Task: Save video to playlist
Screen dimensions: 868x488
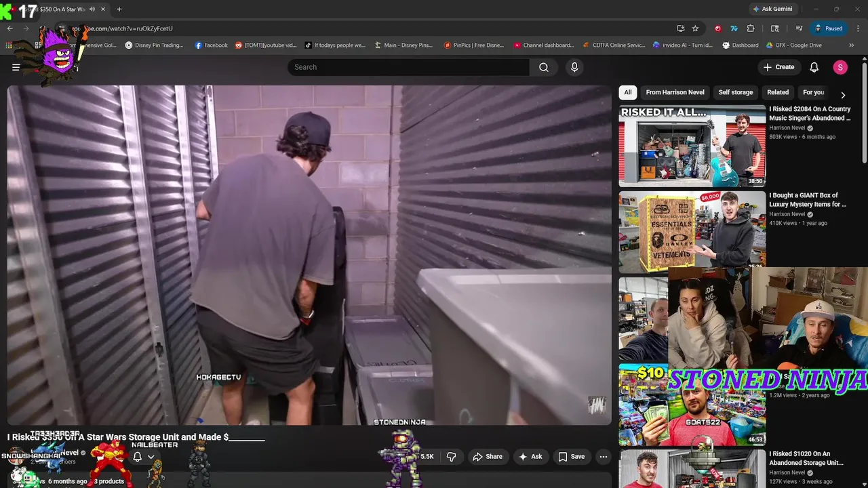Action: coord(572,457)
